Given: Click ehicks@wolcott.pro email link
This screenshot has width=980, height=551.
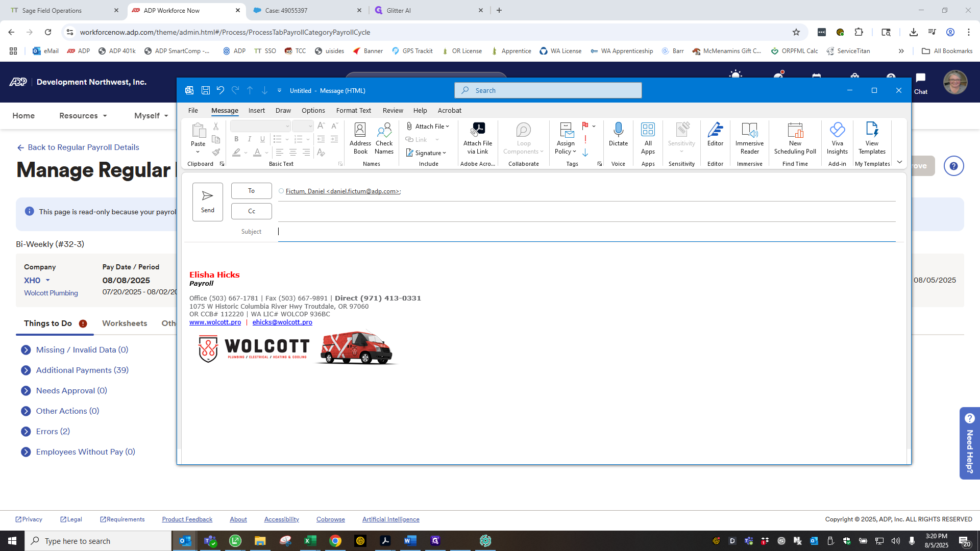Looking at the screenshot, I should (x=282, y=322).
